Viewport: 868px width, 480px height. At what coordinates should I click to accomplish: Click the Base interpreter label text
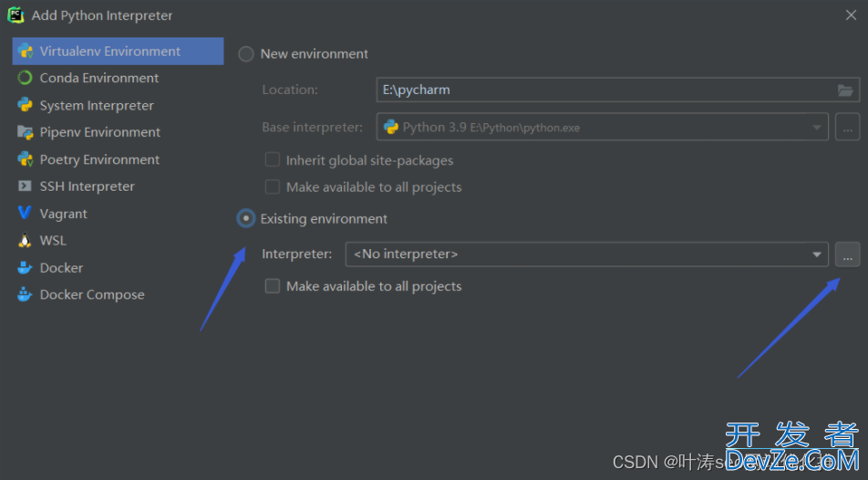[x=312, y=128]
